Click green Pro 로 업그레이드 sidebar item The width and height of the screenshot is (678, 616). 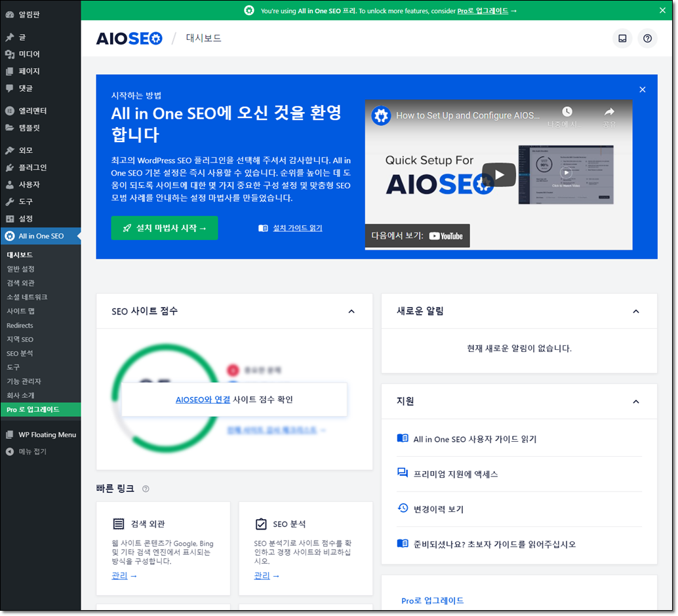point(40,410)
